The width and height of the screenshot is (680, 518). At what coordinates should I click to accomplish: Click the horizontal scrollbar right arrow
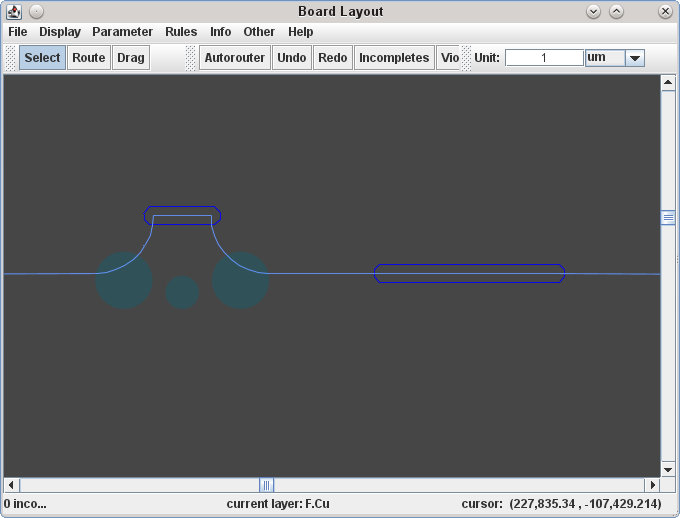[x=652, y=485]
